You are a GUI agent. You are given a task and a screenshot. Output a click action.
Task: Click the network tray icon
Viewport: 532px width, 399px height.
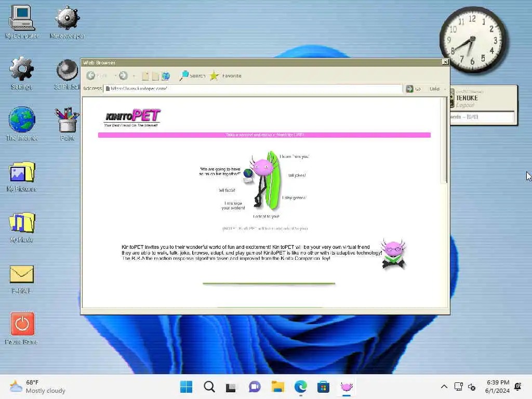[458, 387]
